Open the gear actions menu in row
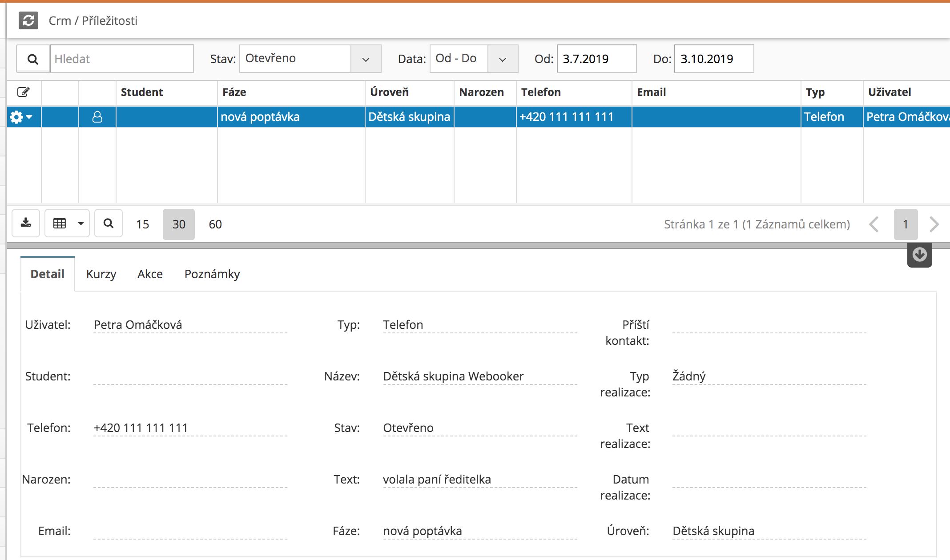 coord(20,117)
